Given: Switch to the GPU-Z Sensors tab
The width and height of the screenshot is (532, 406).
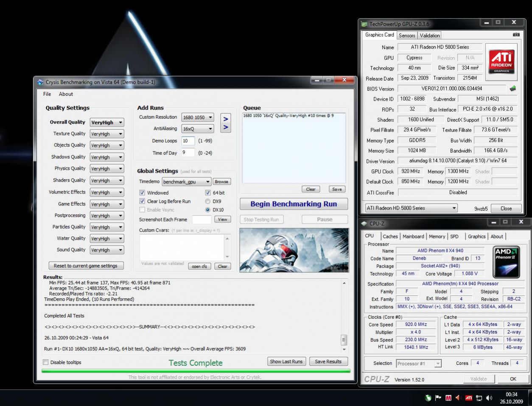Looking at the screenshot, I should (407, 36).
